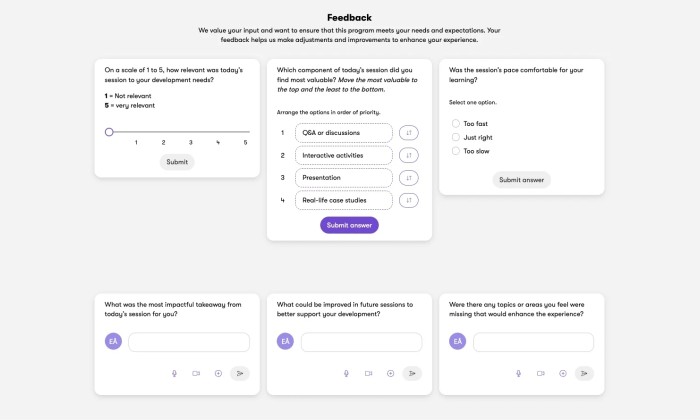This screenshot has width=700, height=420.
Task: Send the future sessions improvement answer
Action: [412, 373]
